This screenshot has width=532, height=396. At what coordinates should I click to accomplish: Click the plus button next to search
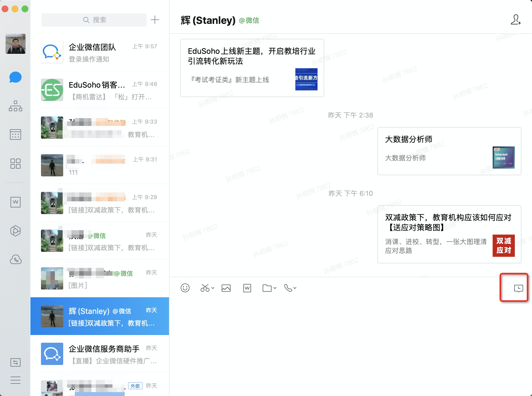[x=155, y=20]
